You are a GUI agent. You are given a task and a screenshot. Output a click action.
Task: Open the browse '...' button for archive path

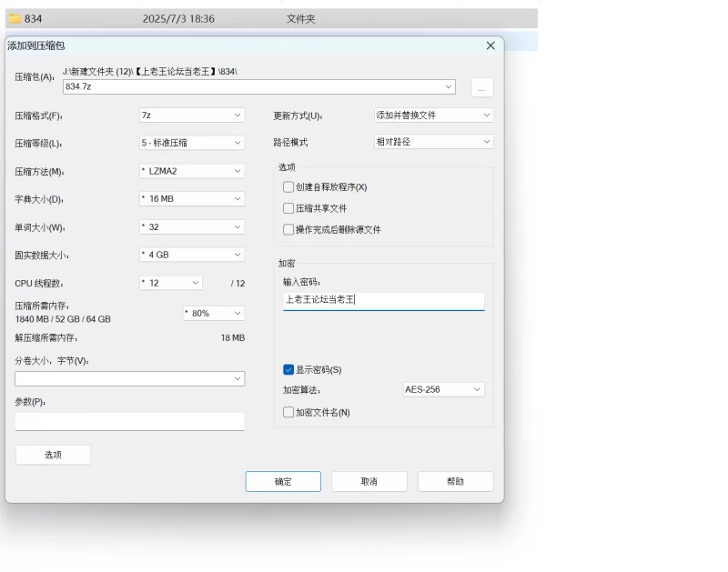[x=482, y=87]
